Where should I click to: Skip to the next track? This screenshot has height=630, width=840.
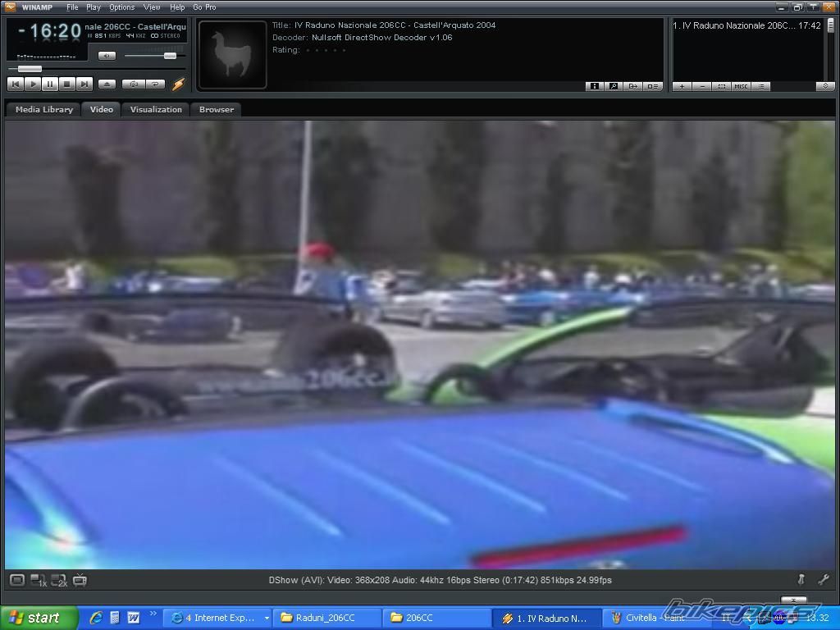pos(84,84)
